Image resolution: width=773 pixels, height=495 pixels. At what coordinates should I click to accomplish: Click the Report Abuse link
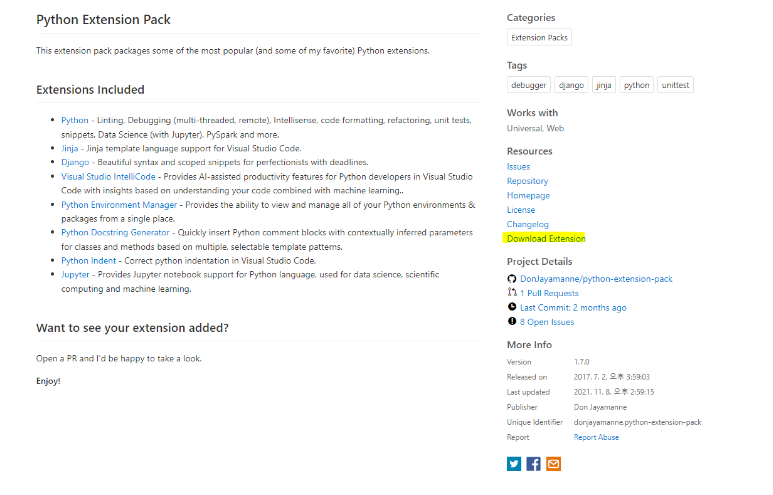596,437
